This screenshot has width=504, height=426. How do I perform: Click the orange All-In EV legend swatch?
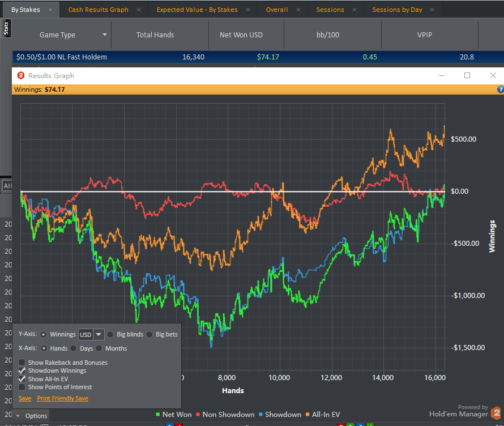[x=310, y=415]
